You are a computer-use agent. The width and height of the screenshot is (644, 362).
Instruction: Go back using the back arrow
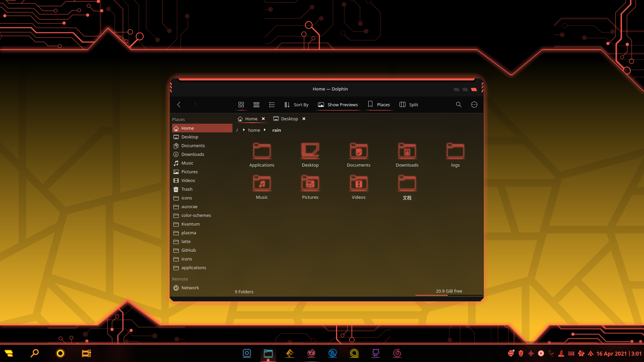[179, 105]
